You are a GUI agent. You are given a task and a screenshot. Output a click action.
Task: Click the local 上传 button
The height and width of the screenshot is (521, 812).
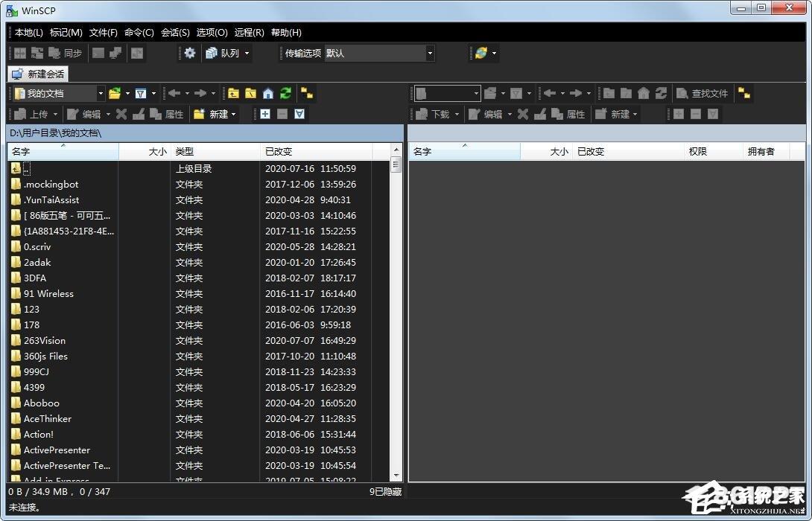[32, 114]
